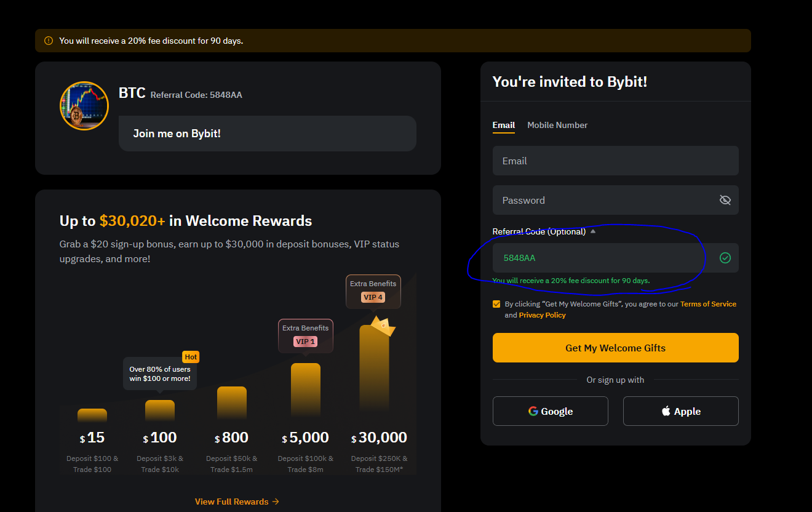Focus the Password input field
The image size is (812, 512).
click(615, 200)
